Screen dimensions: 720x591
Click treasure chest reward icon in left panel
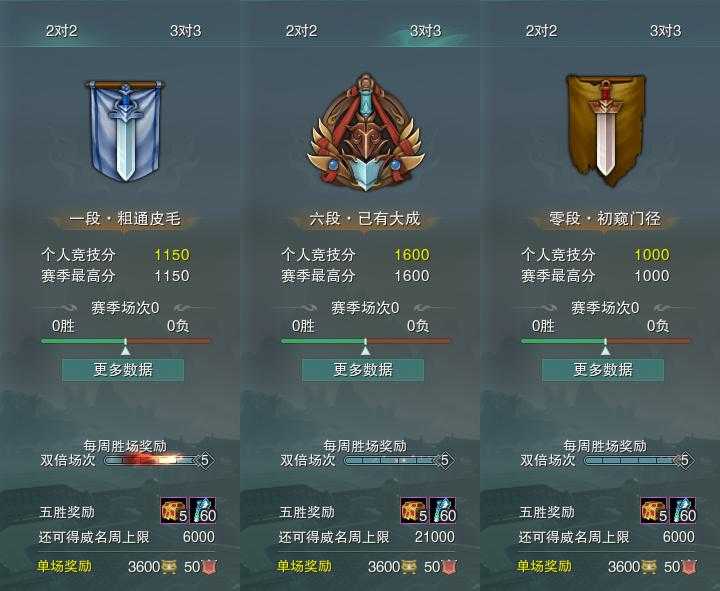pyautogui.click(x=174, y=510)
